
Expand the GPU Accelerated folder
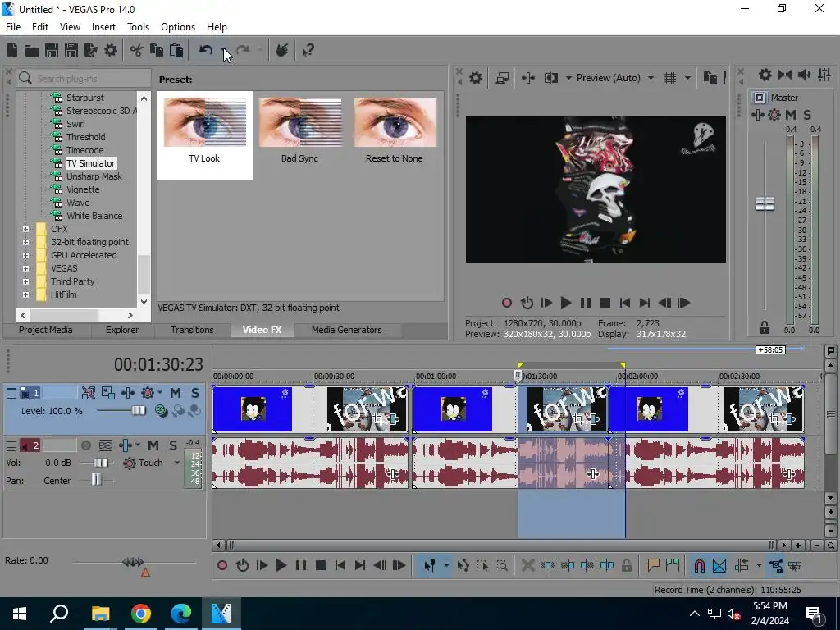point(25,255)
